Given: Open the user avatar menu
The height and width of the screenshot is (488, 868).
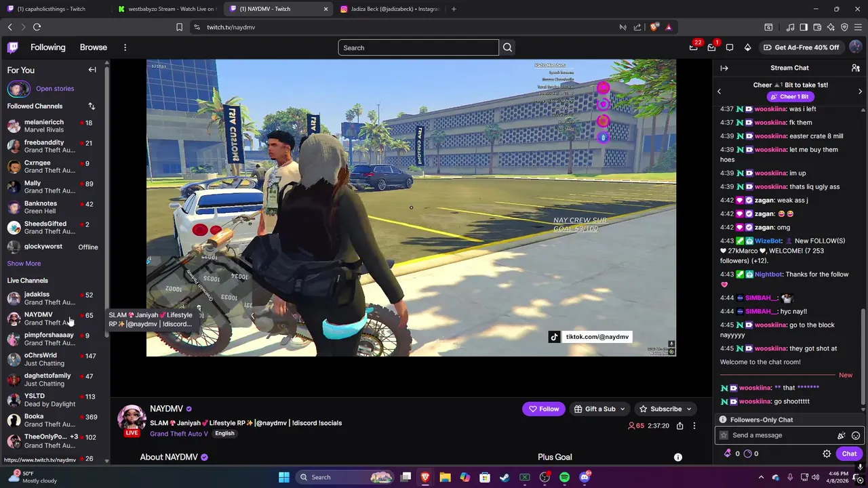Looking at the screenshot, I should tap(856, 47).
